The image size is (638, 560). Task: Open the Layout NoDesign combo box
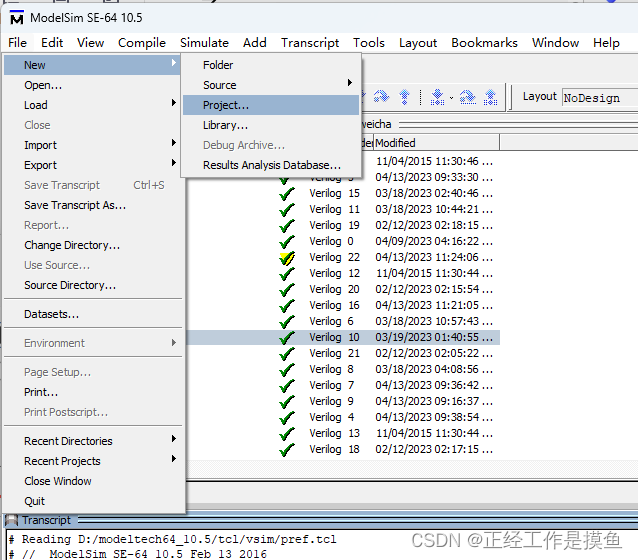pyautogui.click(x=600, y=98)
